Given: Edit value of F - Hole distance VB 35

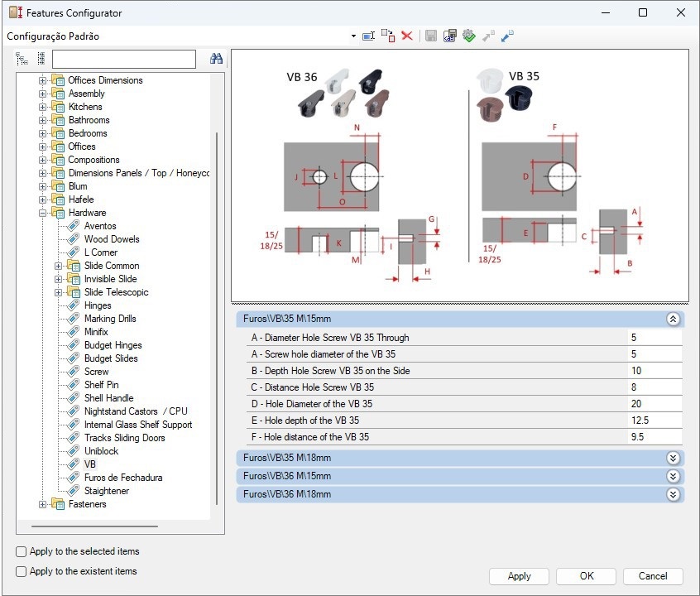Looking at the screenshot, I should click(654, 437).
